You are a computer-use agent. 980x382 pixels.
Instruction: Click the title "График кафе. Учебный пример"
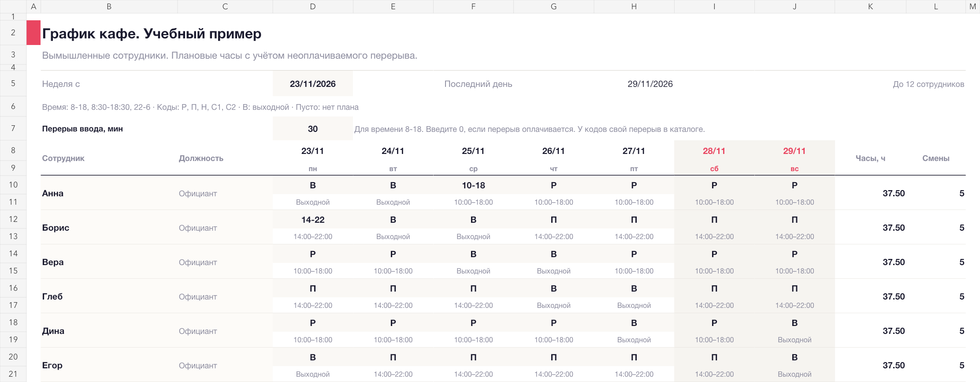click(152, 34)
